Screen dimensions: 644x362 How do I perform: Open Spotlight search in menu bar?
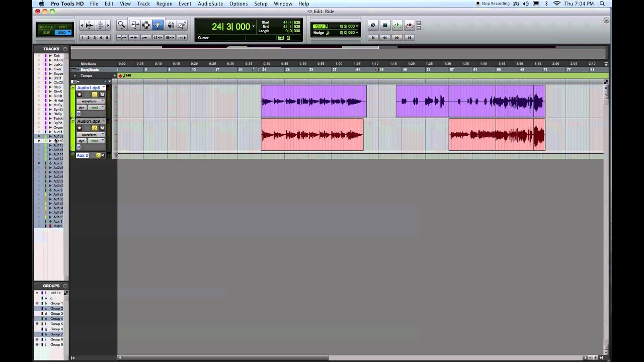(602, 4)
